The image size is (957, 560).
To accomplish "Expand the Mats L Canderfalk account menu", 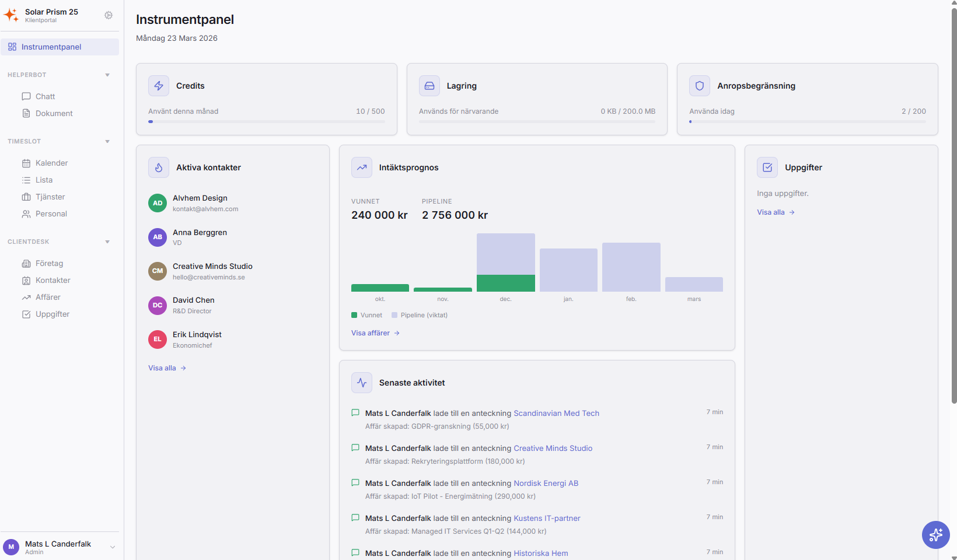I will [111, 547].
